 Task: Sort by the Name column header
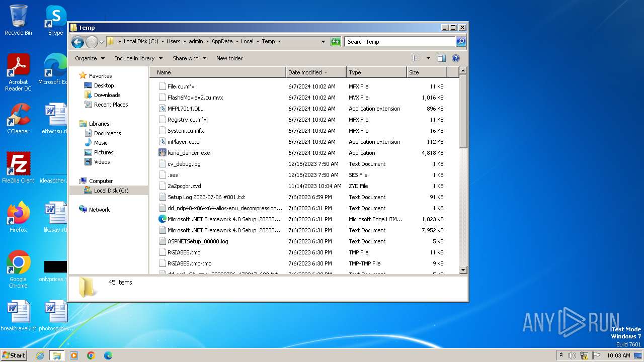(218, 72)
